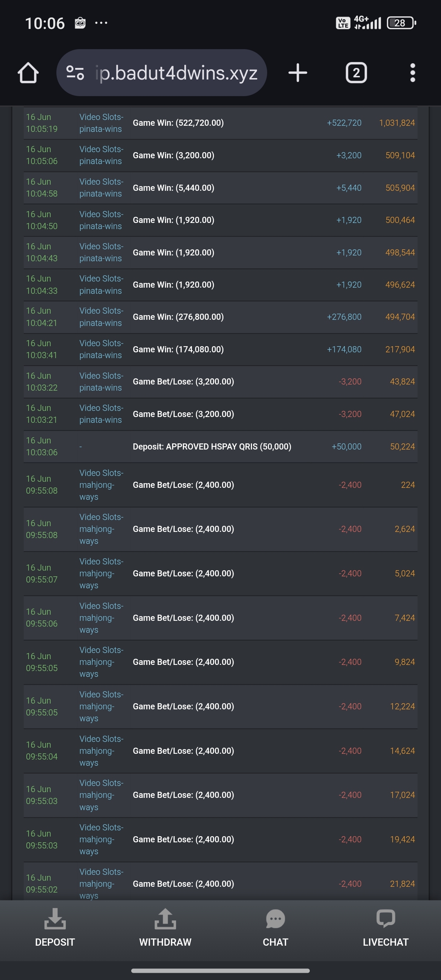Screen dimensions: 441x980
Task: Tap the bottom navigation gesture handle
Action: (x=220, y=971)
